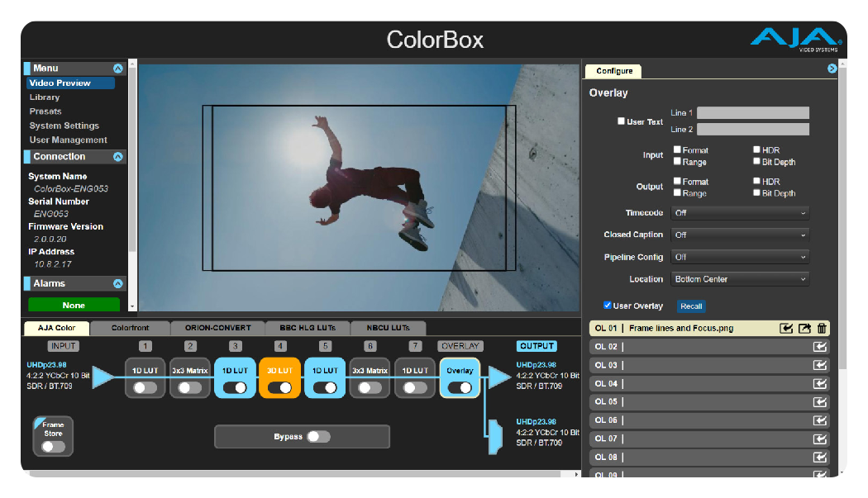Click the INPUT label button
868x498 pixels.
(63, 346)
